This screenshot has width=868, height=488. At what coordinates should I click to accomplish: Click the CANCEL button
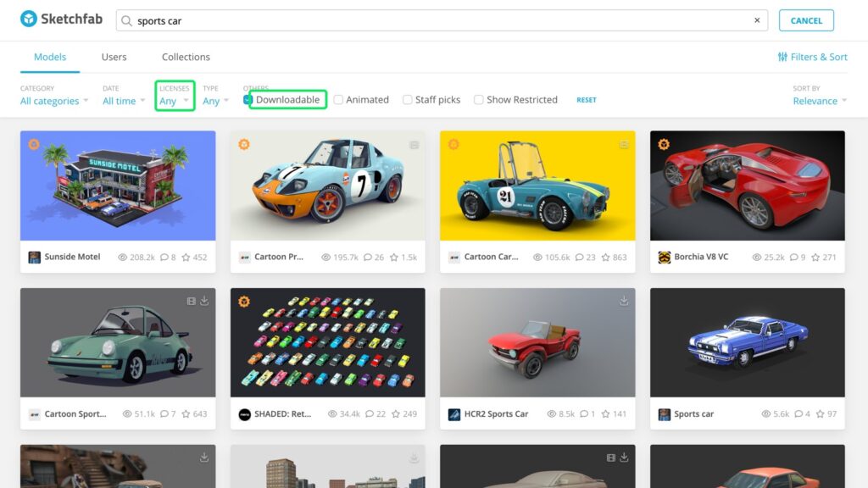point(806,20)
